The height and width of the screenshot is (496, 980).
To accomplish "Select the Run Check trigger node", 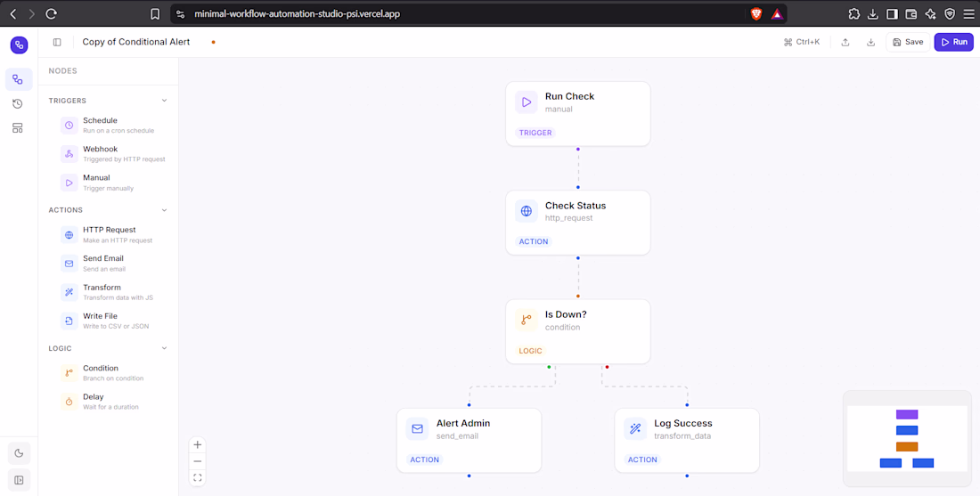I will pyautogui.click(x=577, y=114).
